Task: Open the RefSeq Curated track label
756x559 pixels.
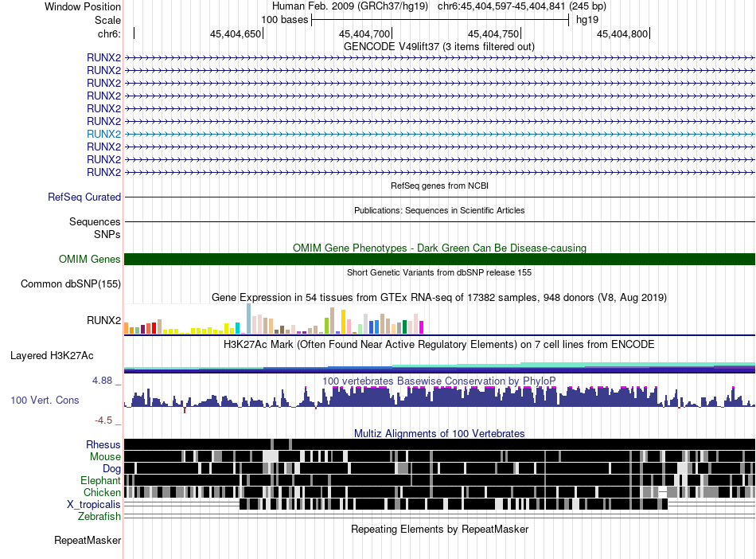Action: 84,197
